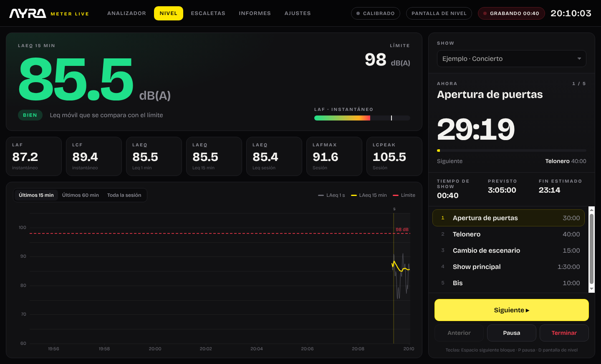Click the LAEQ 85.4 Leq sesión card
601x364 pixels.
(274, 156)
